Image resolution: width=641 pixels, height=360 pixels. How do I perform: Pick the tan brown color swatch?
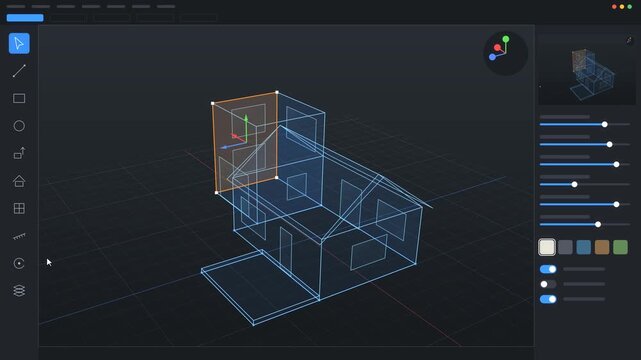[x=602, y=247]
